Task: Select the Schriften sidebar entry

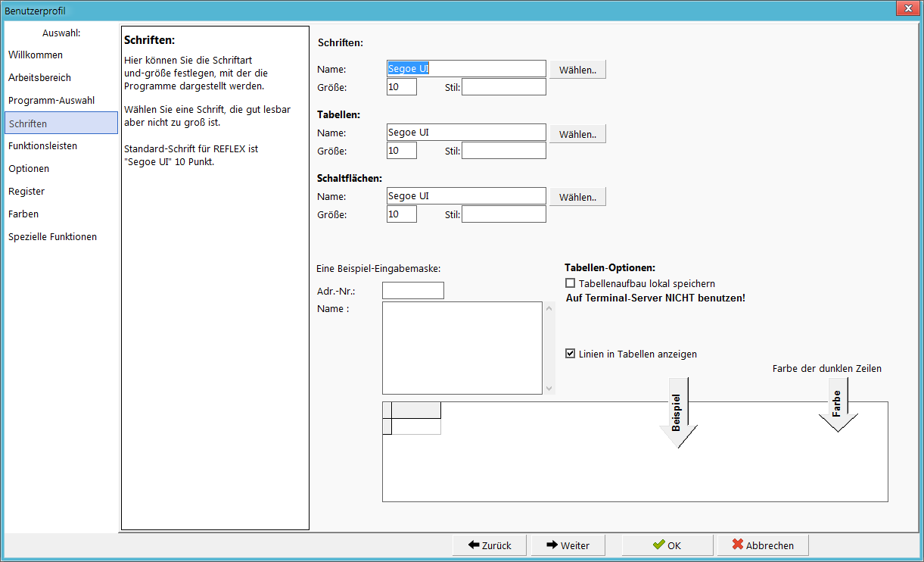Action: point(61,123)
